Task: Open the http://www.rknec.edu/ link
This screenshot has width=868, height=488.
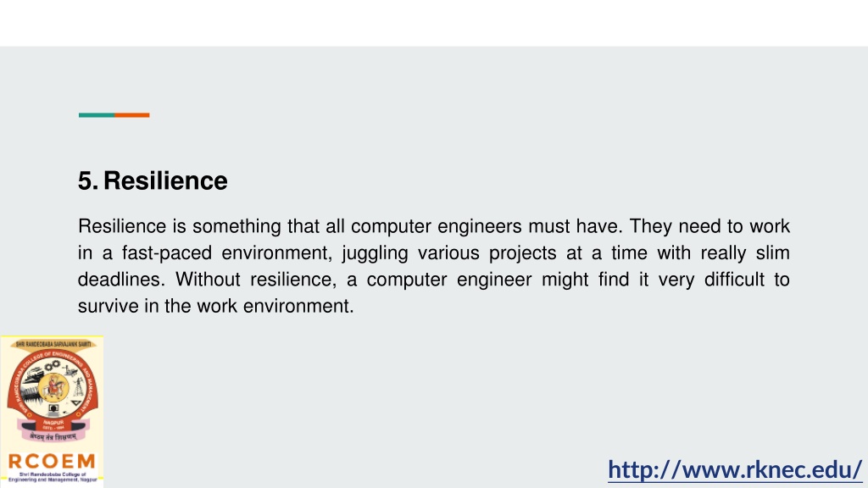Action: tap(735, 469)
